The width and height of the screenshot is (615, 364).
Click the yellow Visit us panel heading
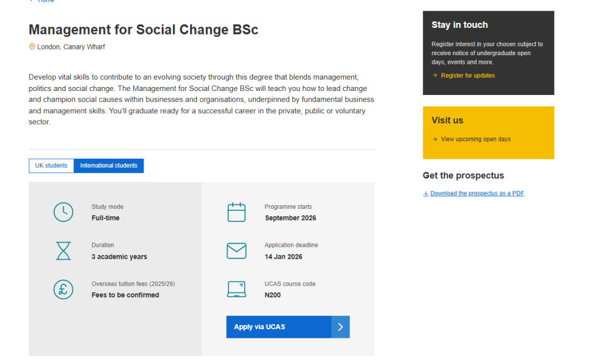pos(448,121)
